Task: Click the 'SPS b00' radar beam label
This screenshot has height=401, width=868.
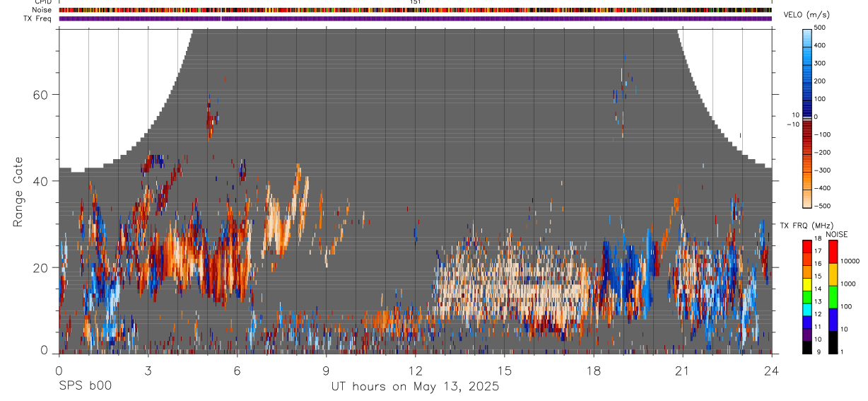Action: [x=85, y=387]
